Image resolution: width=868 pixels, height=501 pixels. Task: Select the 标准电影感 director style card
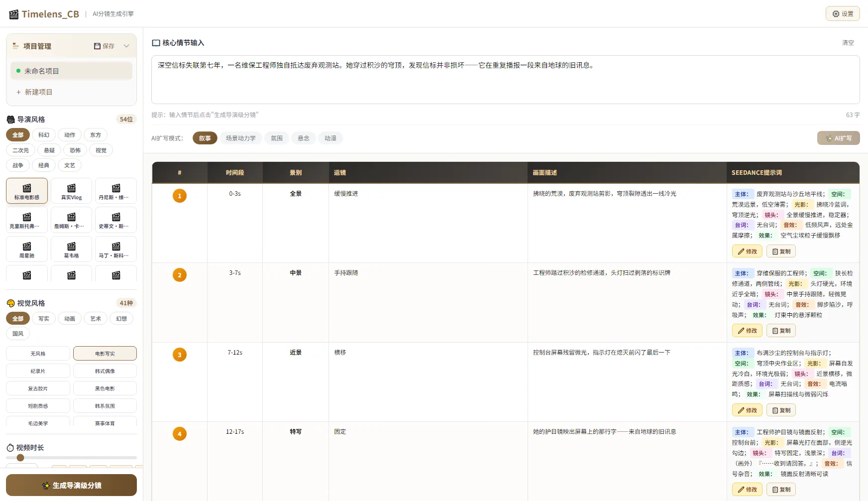(27, 191)
